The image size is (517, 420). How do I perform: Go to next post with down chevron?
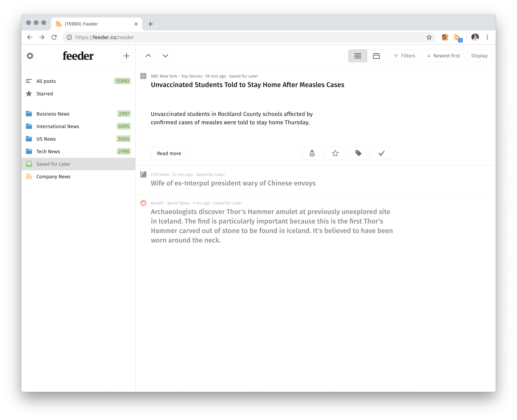coord(165,56)
